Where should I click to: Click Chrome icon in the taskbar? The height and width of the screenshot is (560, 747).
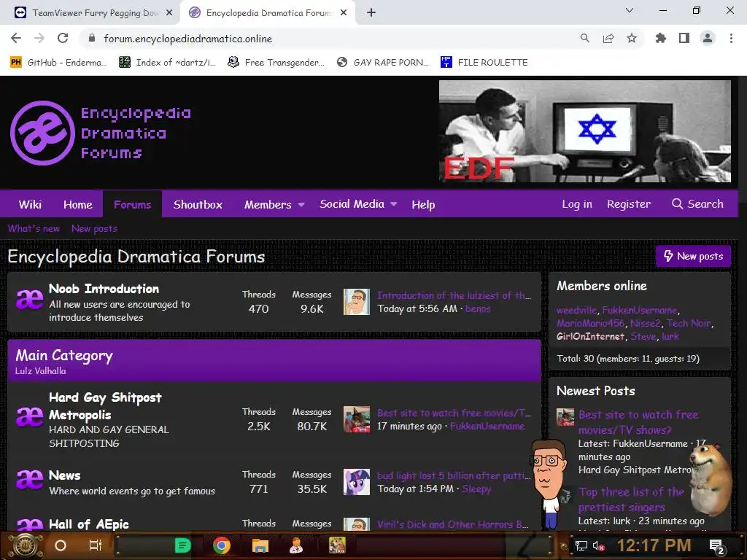click(221, 545)
